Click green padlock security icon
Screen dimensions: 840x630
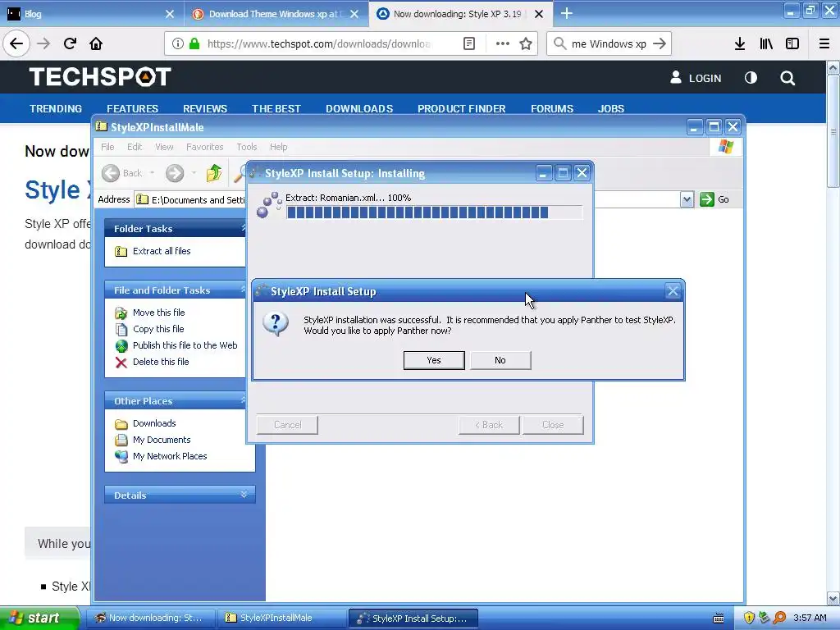click(194, 43)
